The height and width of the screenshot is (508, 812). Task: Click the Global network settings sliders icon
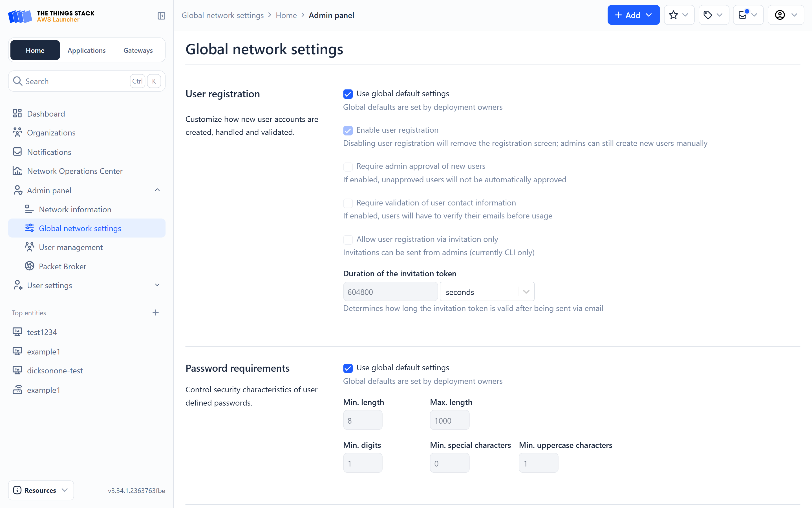pyautogui.click(x=30, y=228)
